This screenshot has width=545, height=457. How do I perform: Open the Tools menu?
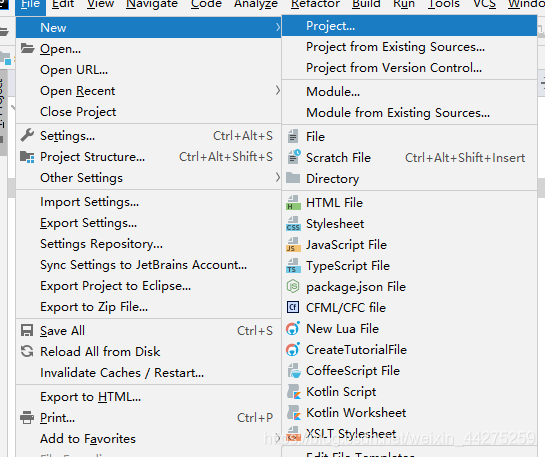444,4
